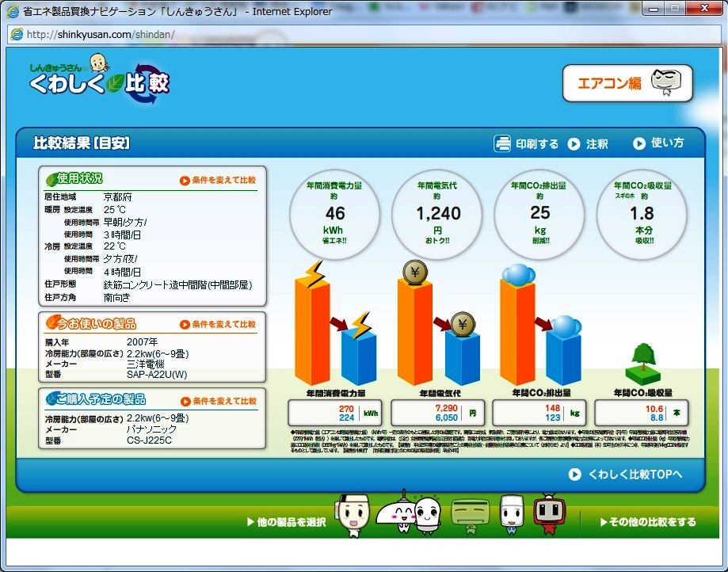Click the 10.6 本 CO2 absorption value
The image size is (728, 572).
[654, 409]
